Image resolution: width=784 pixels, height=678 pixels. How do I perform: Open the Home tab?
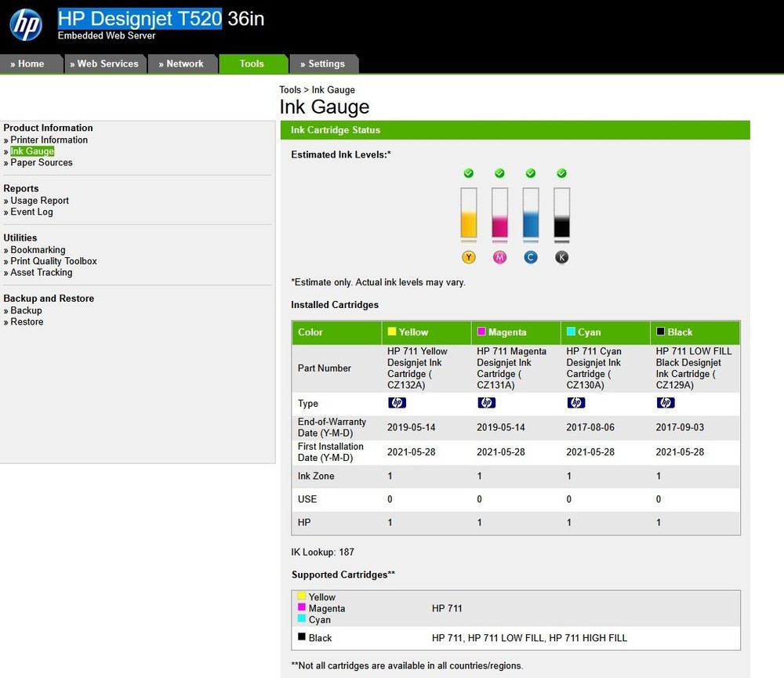pos(31,64)
